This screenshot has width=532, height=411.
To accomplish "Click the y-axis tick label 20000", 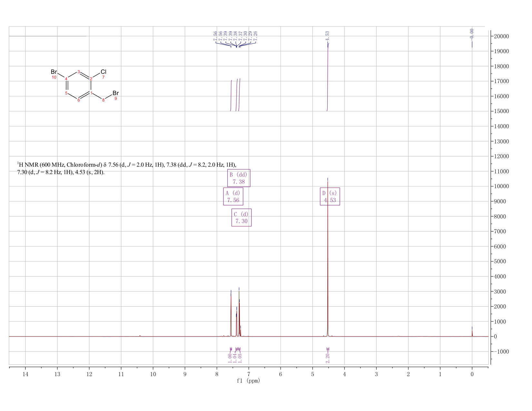I will [501, 36].
